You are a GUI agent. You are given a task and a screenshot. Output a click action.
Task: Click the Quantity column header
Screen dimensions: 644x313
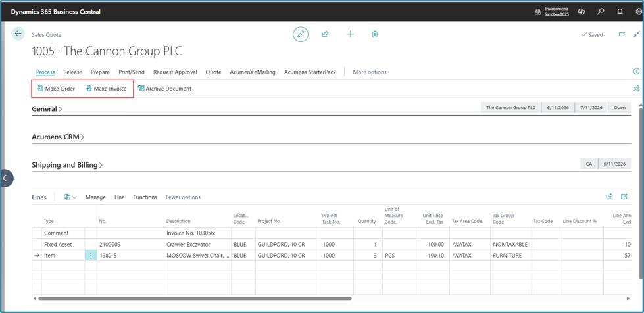click(367, 221)
